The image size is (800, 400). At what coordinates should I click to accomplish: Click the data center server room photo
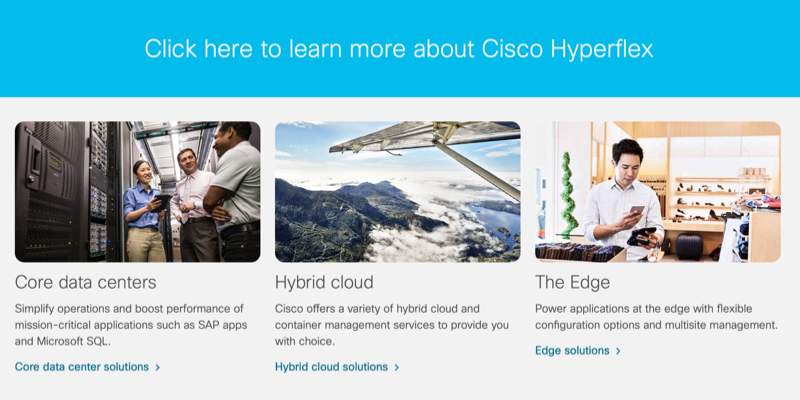(x=138, y=191)
